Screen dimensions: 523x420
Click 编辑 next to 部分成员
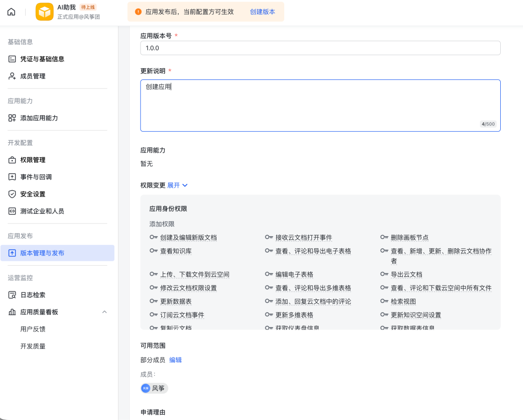point(175,360)
